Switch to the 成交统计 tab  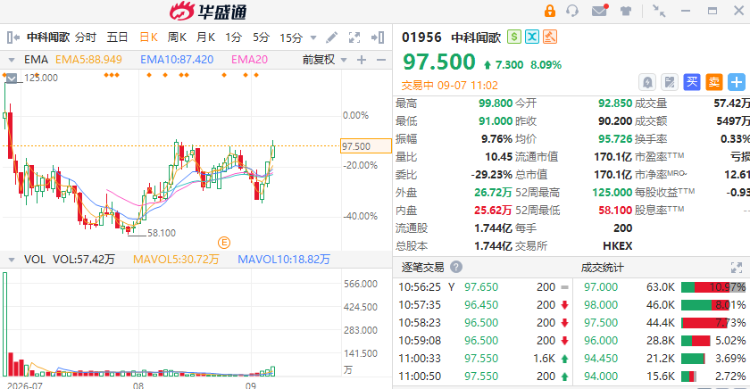602,267
